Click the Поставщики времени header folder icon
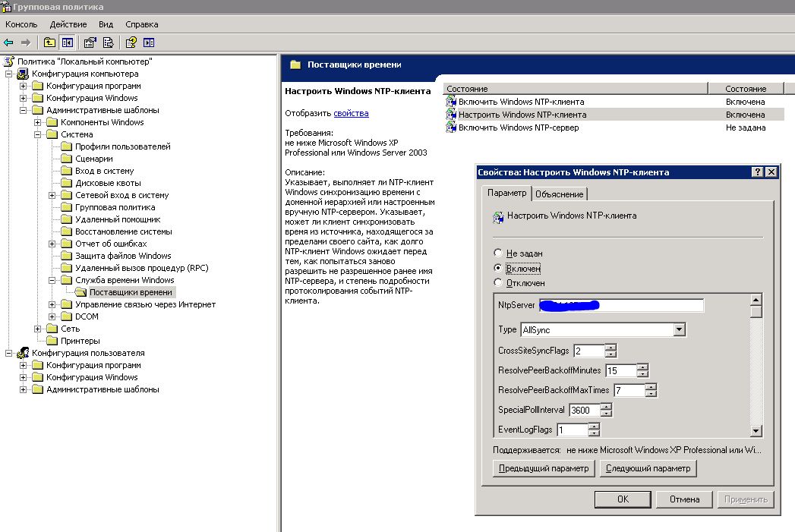This screenshot has height=532, width=795. coord(295,65)
